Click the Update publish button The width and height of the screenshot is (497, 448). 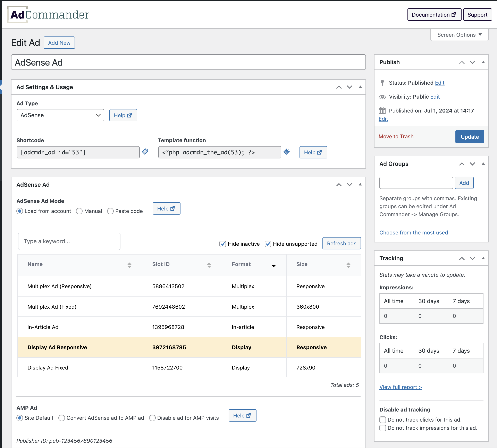coord(469,137)
